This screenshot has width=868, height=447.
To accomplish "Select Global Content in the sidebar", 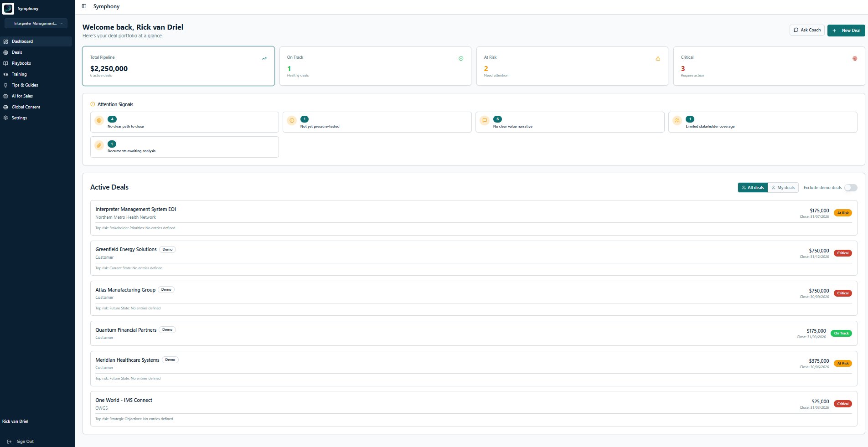I will pos(26,107).
